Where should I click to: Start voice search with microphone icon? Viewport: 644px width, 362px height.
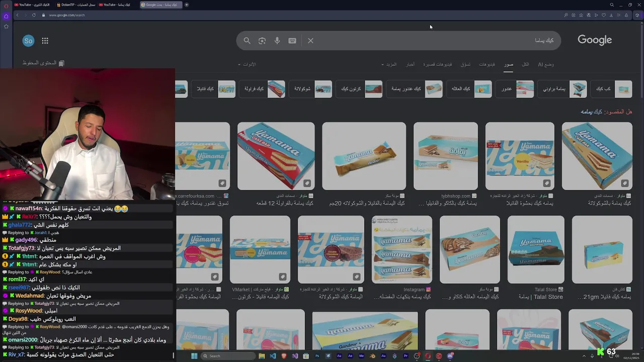tap(277, 41)
